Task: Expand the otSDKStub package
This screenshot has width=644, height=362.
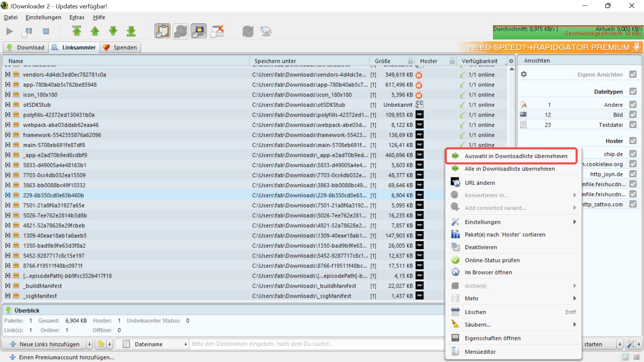Action: (x=8, y=105)
